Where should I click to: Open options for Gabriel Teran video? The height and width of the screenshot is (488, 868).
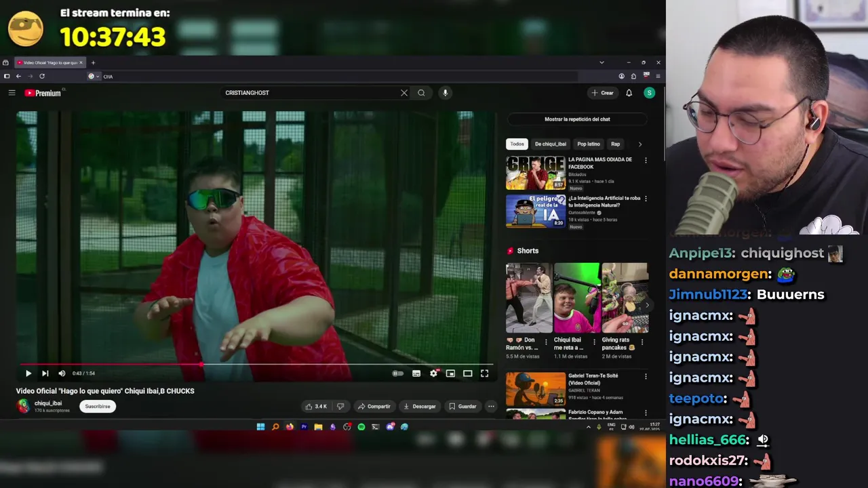pyautogui.click(x=646, y=376)
